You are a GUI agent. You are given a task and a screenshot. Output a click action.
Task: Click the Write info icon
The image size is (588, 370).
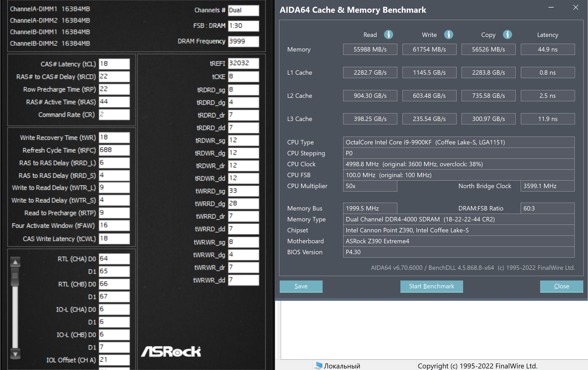[x=448, y=34]
